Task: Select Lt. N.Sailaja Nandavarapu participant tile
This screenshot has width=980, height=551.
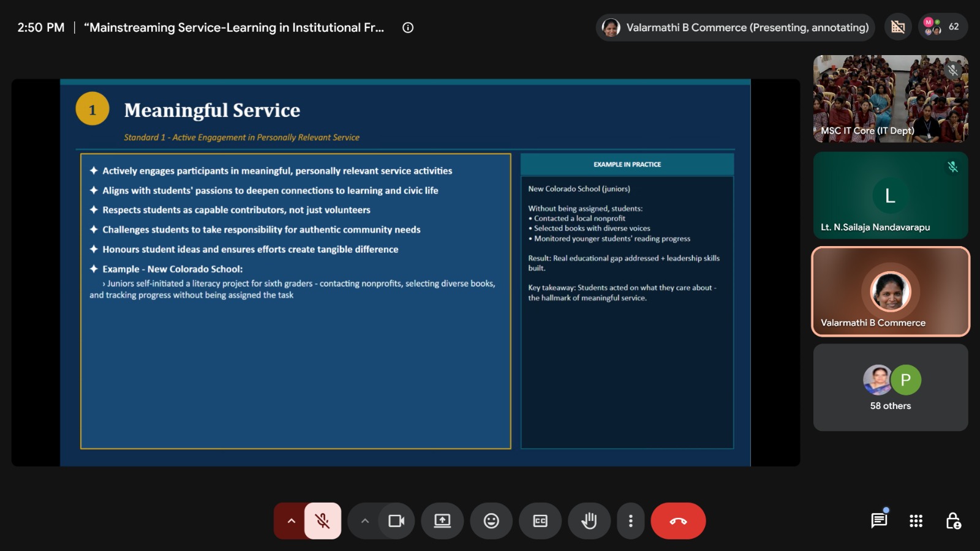Action: [x=891, y=195]
